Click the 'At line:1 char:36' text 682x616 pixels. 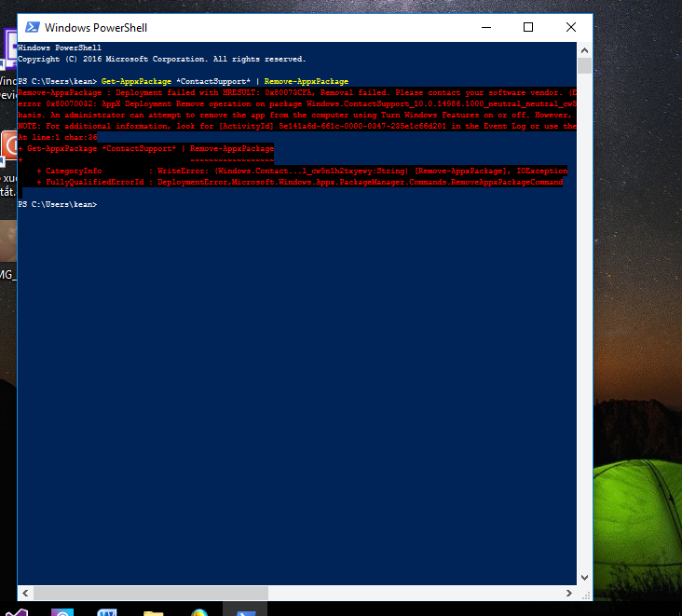[x=58, y=138]
